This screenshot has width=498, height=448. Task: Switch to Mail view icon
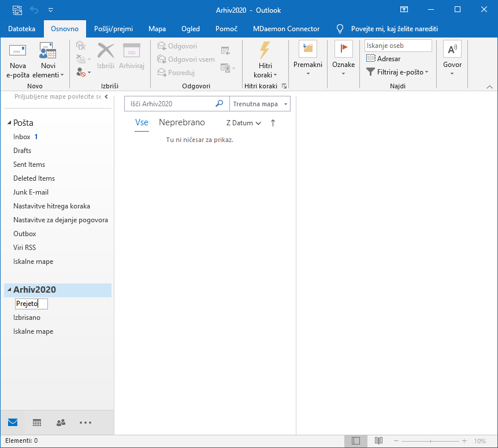point(13,422)
